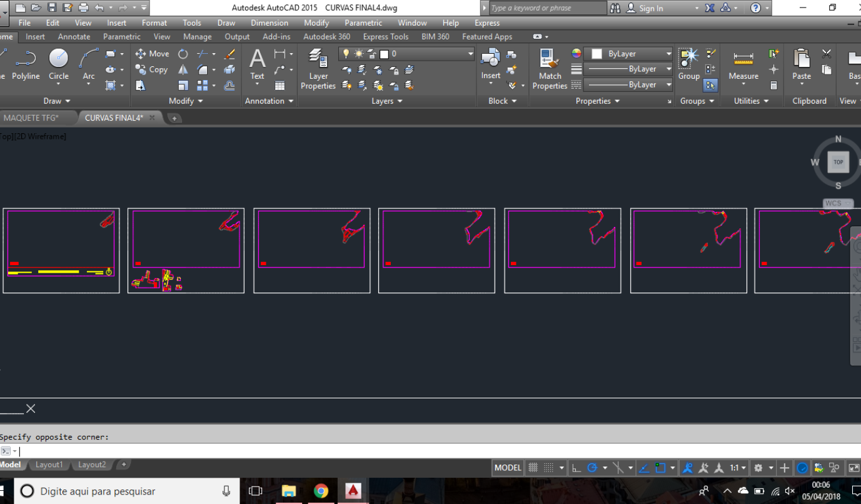Toggle hardware acceleration in status bar

(802, 467)
